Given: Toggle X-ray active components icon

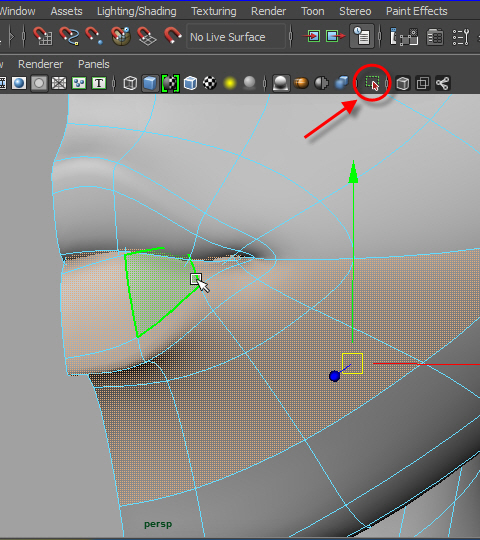Looking at the screenshot, I should (x=423, y=83).
